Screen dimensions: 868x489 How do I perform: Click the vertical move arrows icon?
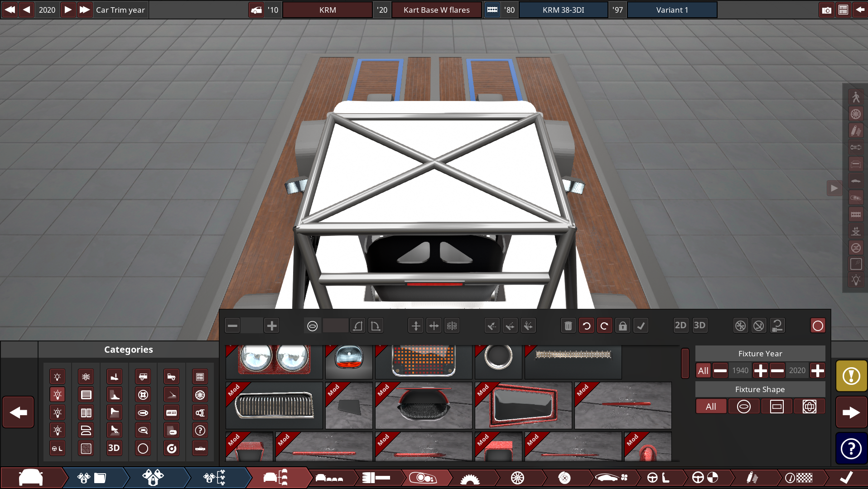(x=415, y=326)
